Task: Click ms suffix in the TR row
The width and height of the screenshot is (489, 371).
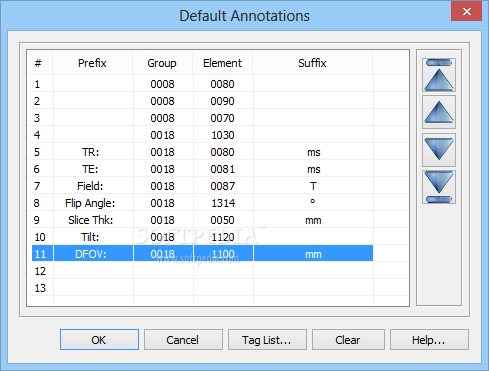Action: pyautogui.click(x=313, y=152)
